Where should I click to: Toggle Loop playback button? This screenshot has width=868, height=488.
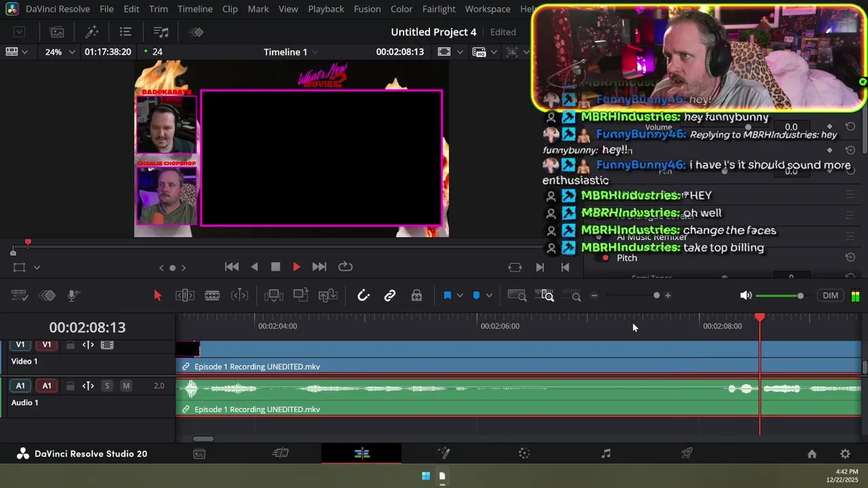click(x=345, y=267)
